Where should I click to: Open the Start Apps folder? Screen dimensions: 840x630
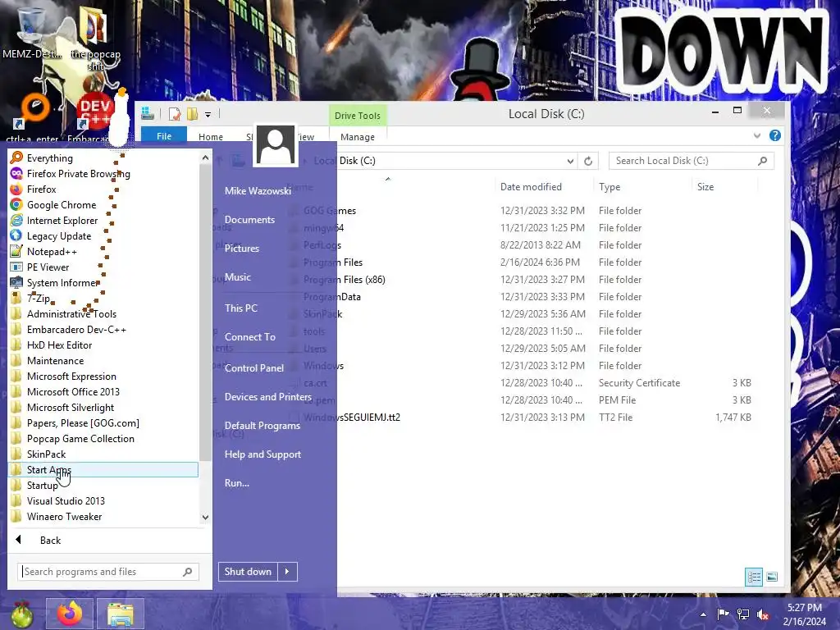click(x=103, y=470)
